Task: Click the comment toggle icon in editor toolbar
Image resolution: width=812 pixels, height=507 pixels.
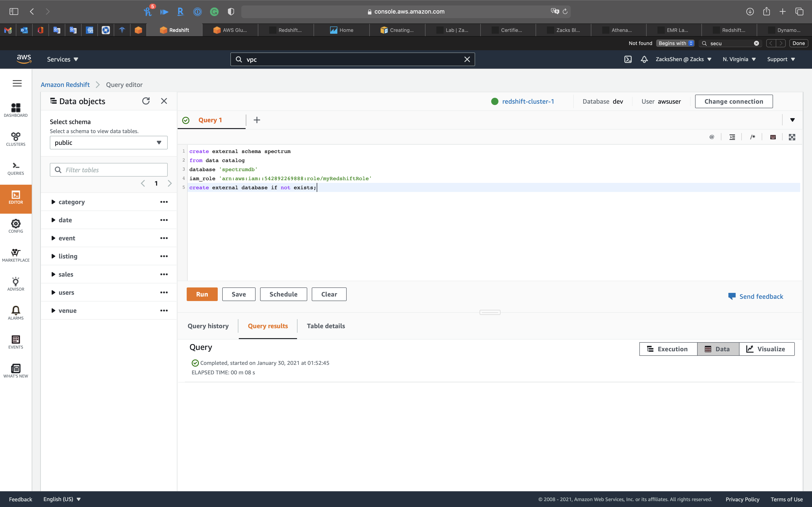Action: (753, 137)
